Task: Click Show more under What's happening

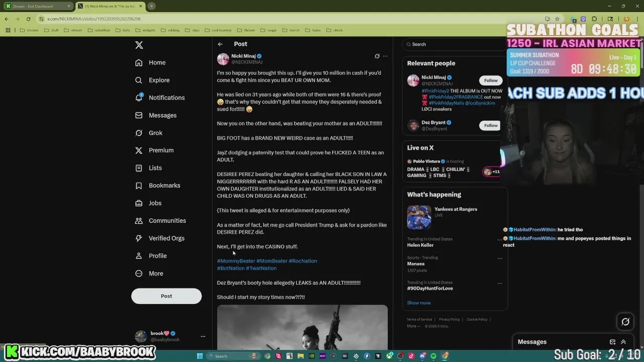Action: point(419,303)
